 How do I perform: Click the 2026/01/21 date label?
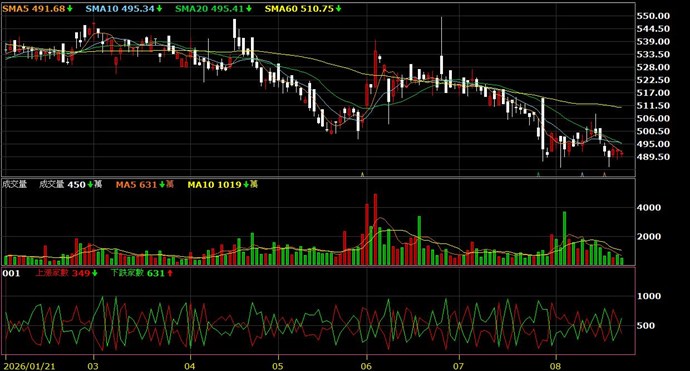click(x=29, y=366)
